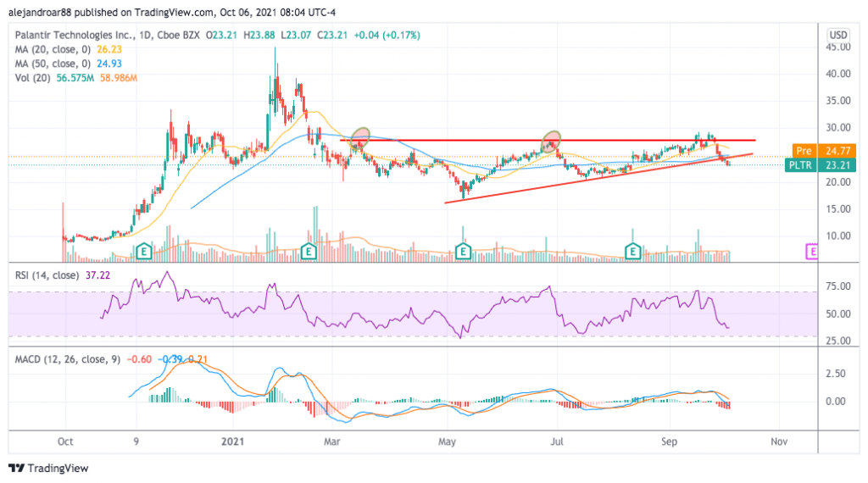868x483 pixels.
Task: Click the RSI (14, close) indicator legend
Action: coord(47,275)
